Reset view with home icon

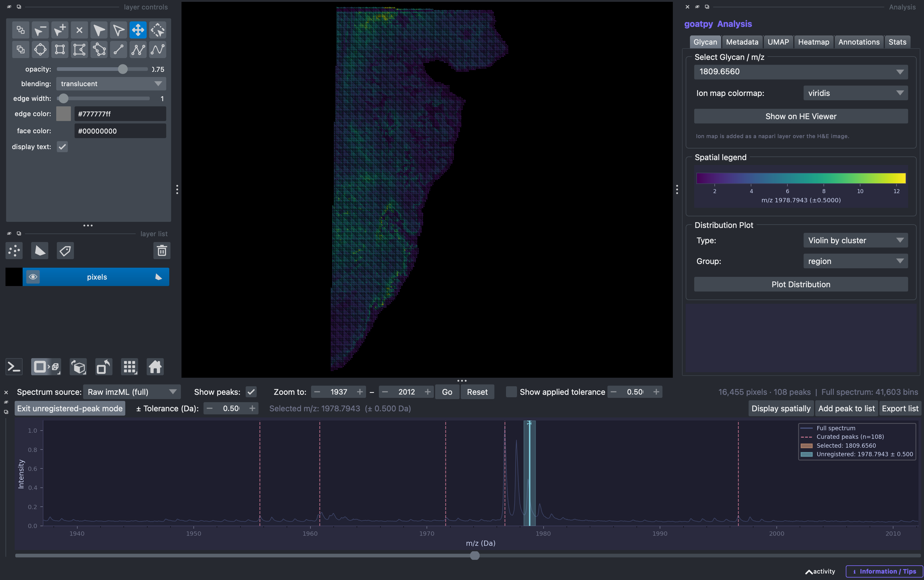pos(155,367)
